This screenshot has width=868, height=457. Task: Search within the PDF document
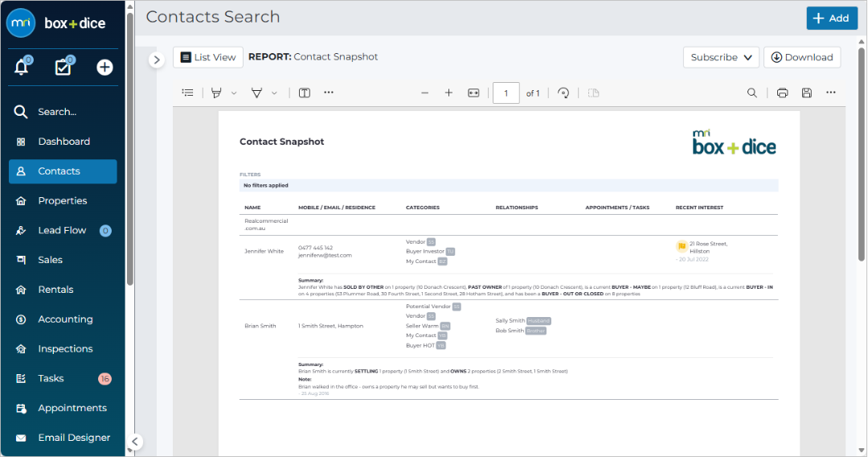751,93
